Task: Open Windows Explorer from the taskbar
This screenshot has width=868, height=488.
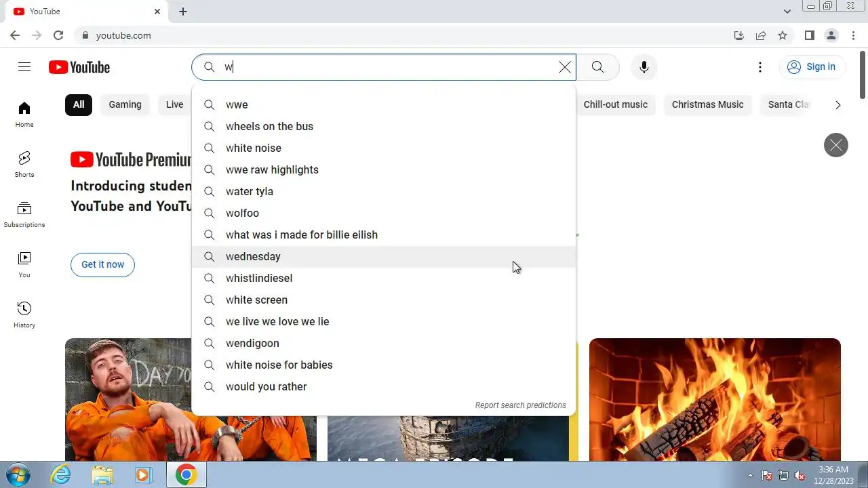Action: pyautogui.click(x=102, y=474)
